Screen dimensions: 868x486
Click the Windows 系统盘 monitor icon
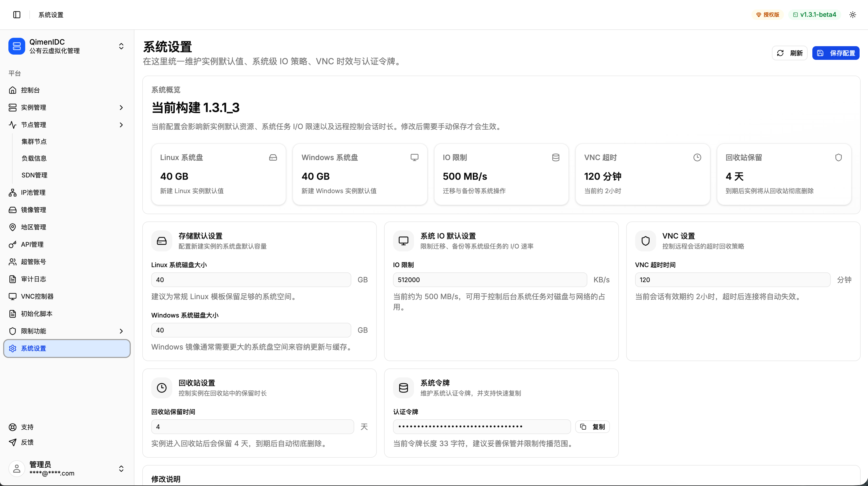(415, 157)
